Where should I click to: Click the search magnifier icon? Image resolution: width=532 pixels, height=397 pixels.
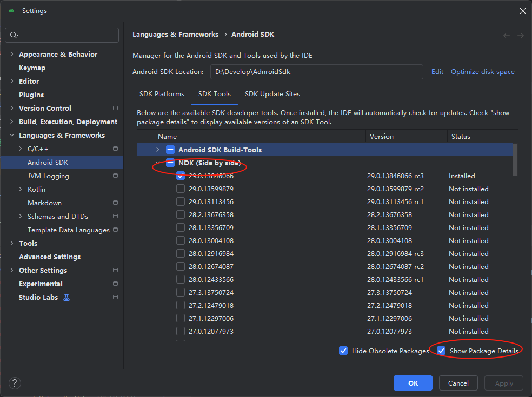pos(14,35)
